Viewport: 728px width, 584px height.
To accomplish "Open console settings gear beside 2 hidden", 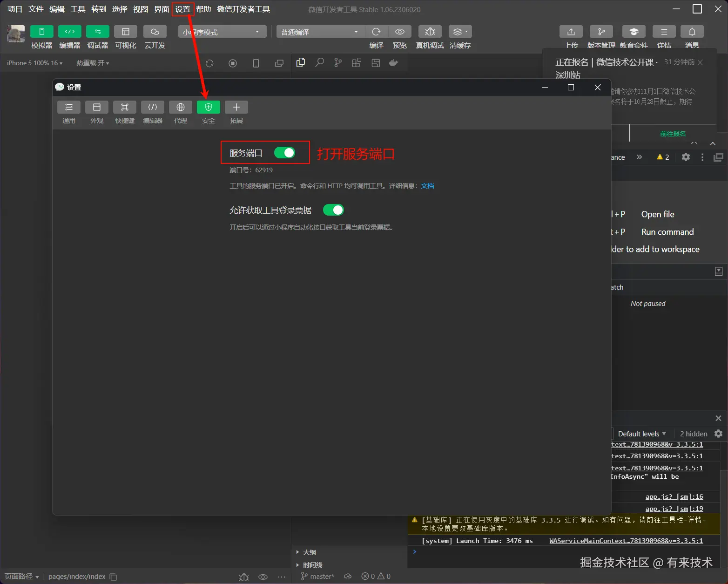I will point(718,434).
